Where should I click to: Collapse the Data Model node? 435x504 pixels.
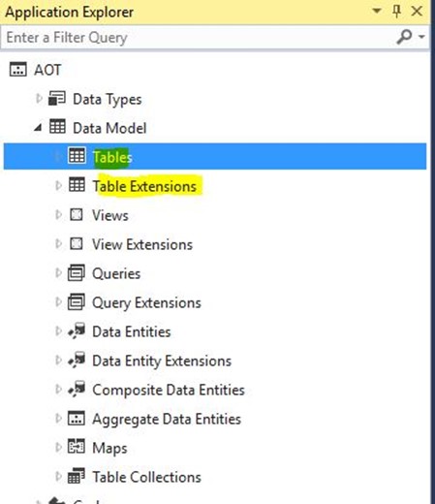tap(38, 128)
